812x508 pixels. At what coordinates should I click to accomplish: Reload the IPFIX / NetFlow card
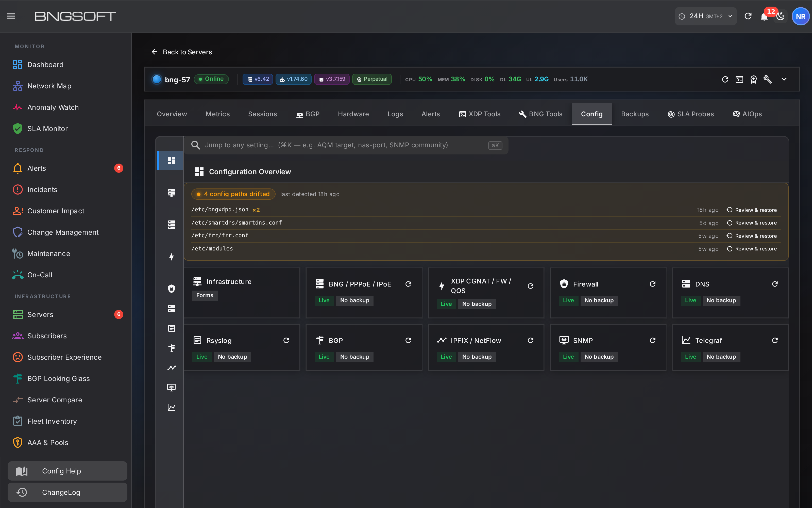point(531,340)
